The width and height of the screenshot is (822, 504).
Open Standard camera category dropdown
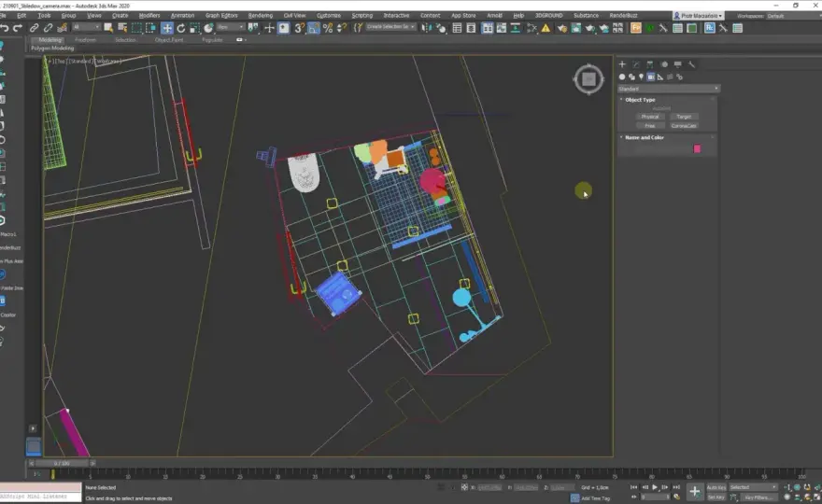pos(669,89)
